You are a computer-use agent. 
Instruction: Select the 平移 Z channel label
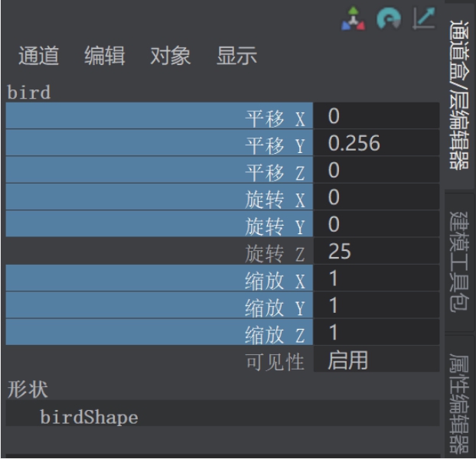pos(275,171)
